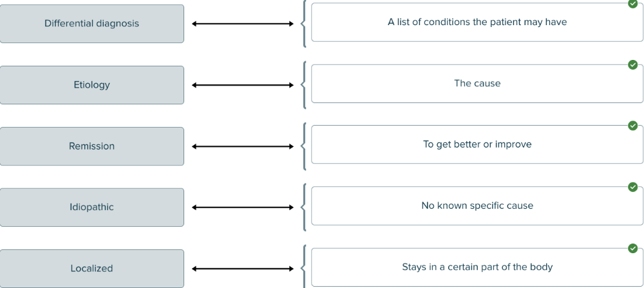Click the green checkmark on 'The cause' answer
Viewport: 644px width, 288px height.
[632, 64]
